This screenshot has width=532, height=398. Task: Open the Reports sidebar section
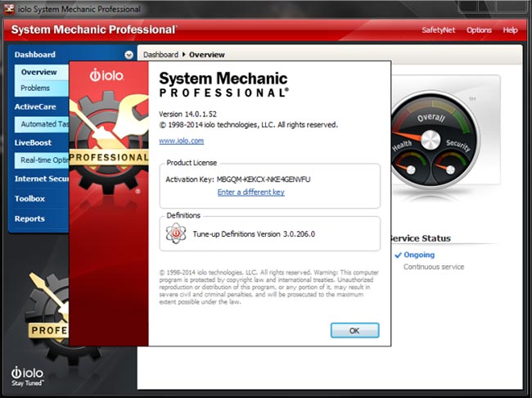click(29, 219)
